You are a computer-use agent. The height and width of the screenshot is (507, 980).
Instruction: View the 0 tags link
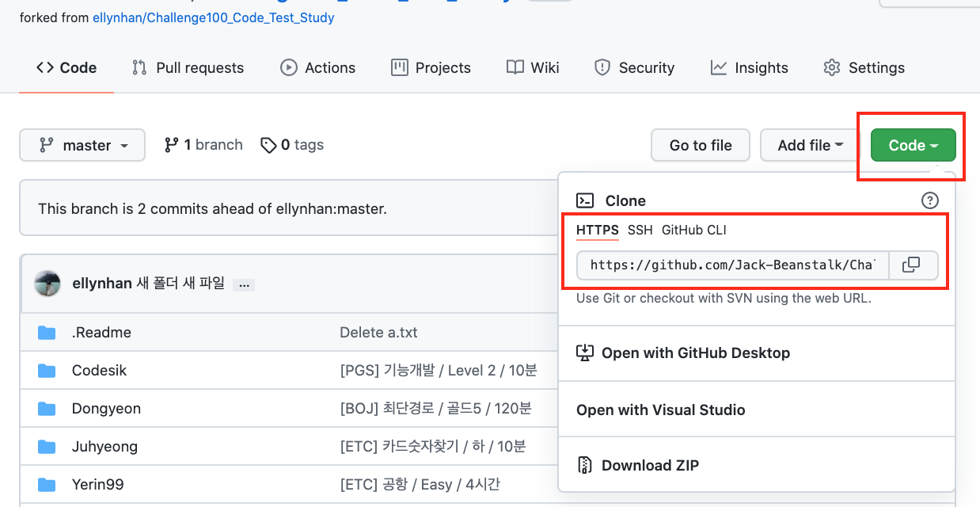click(292, 145)
